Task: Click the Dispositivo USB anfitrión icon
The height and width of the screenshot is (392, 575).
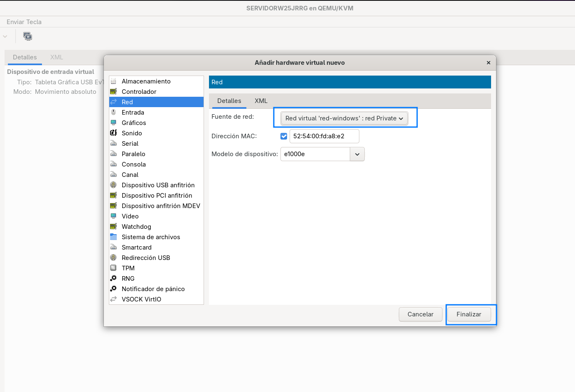Action: click(x=113, y=185)
